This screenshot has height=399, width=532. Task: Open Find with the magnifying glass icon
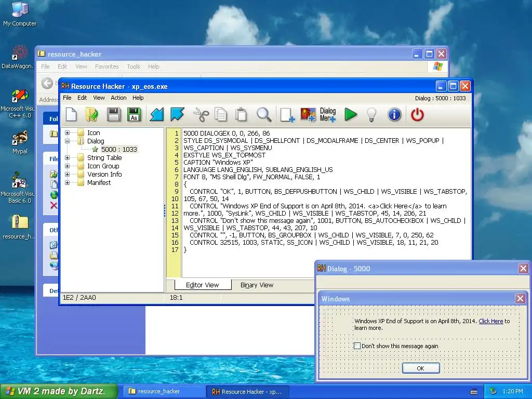tap(264, 115)
